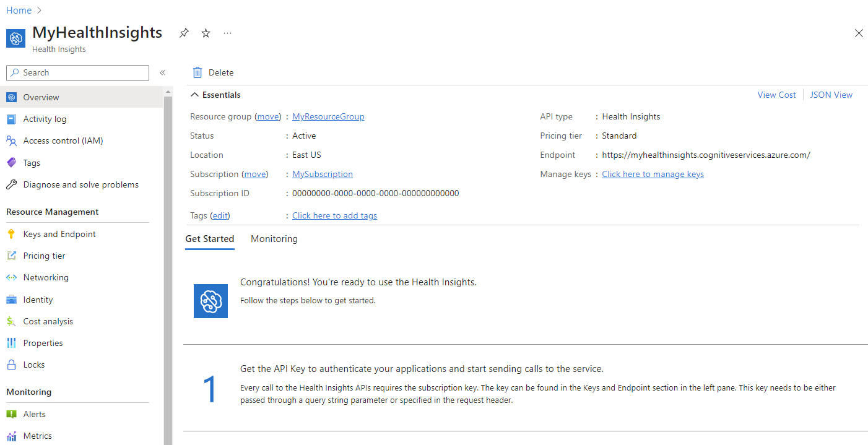Click the Locks padlock icon
Screen dimensions: 868x445
pyautogui.click(x=11, y=365)
